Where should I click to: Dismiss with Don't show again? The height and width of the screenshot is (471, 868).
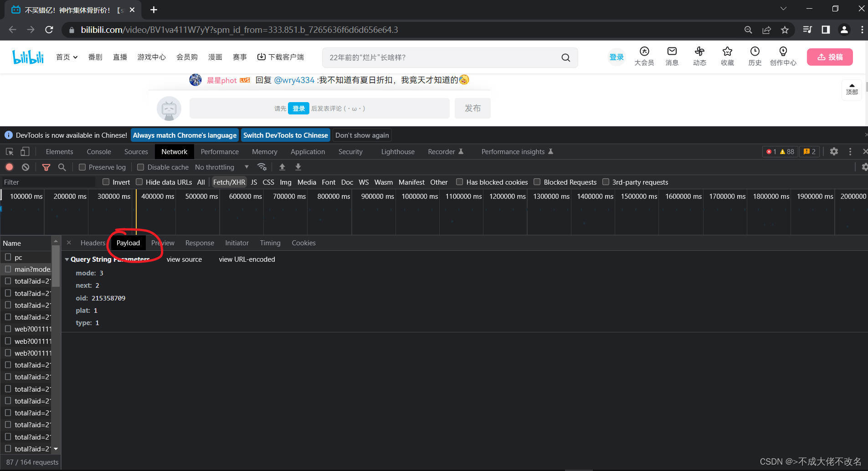(362, 135)
